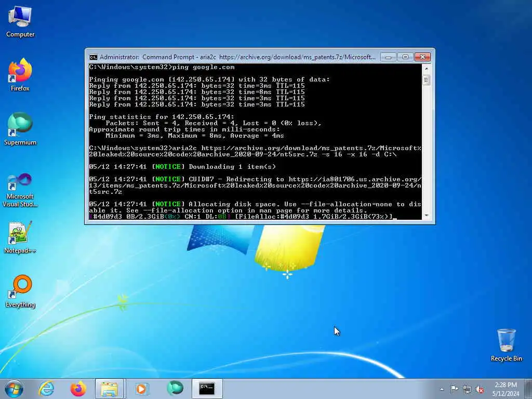Image resolution: width=532 pixels, height=399 pixels.
Task: Maximize the Command Prompt window
Action: pyautogui.click(x=405, y=57)
